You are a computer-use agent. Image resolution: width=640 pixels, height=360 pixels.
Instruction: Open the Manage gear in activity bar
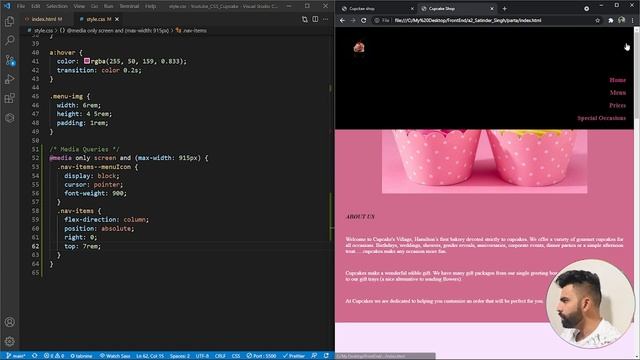click(x=9, y=341)
